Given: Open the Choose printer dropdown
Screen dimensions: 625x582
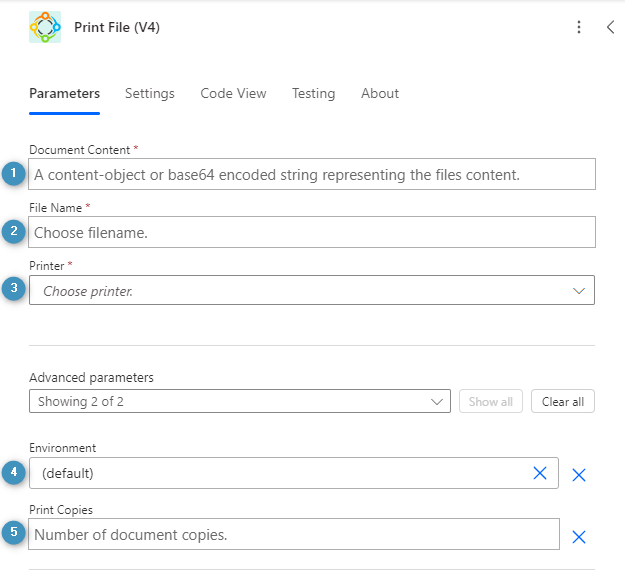Looking at the screenshot, I should (312, 290).
